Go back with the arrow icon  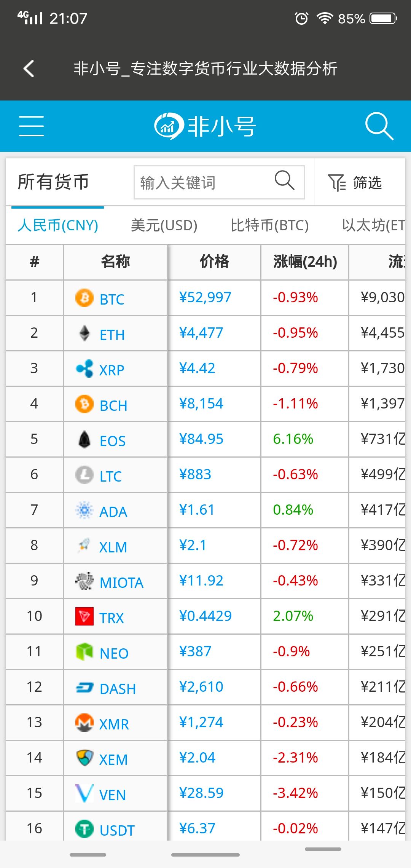29,69
